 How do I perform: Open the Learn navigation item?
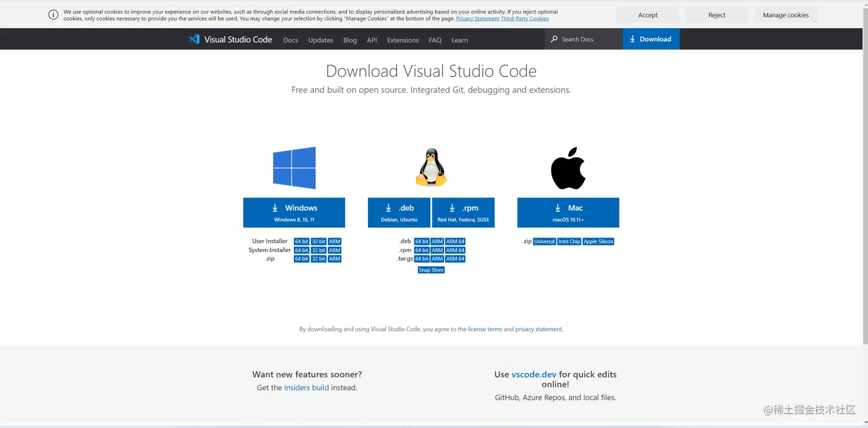click(460, 40)
